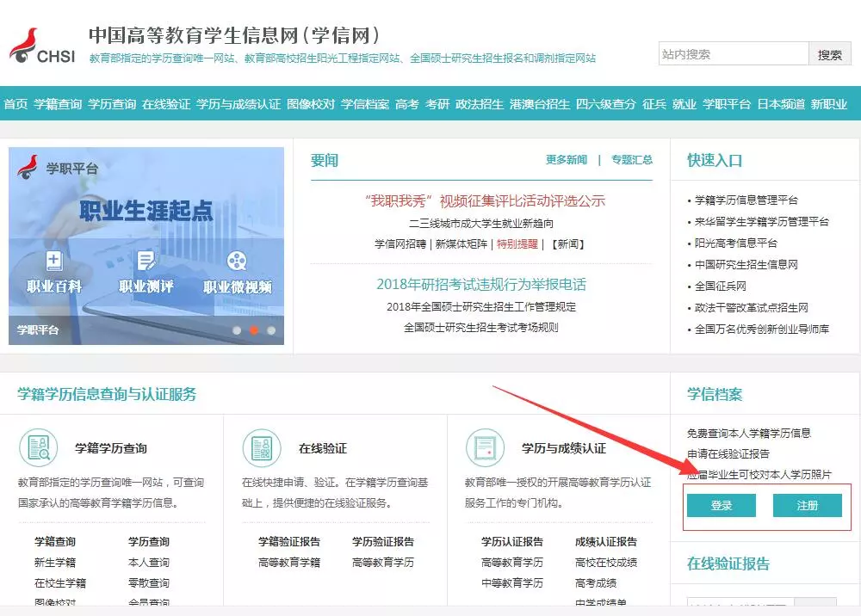
Task: Open 高考 in the navigation bar
Action: pos(407,104)
